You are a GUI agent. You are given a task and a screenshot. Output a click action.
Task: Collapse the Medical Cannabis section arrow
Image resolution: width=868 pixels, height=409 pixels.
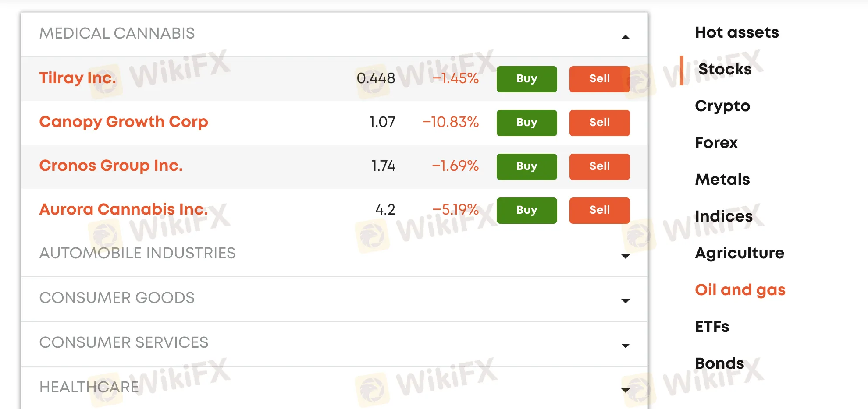pyautogui.click(x=626, y=37)
